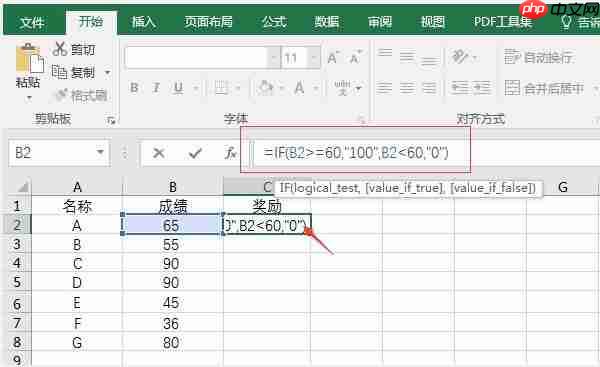Image resolution: width=600 pixels, height=367 pixels.
Task: Click the 名称 header cell
Action: click(77, 206)
